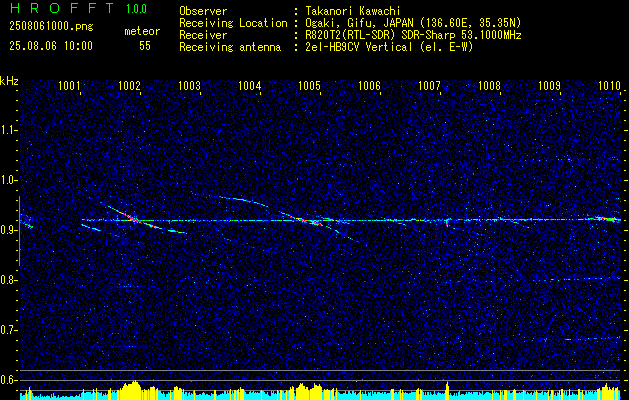Viewport: 629px width, 400px height.
Task: Click the gray vertical range bar at left
Action: tap(19, 231)
